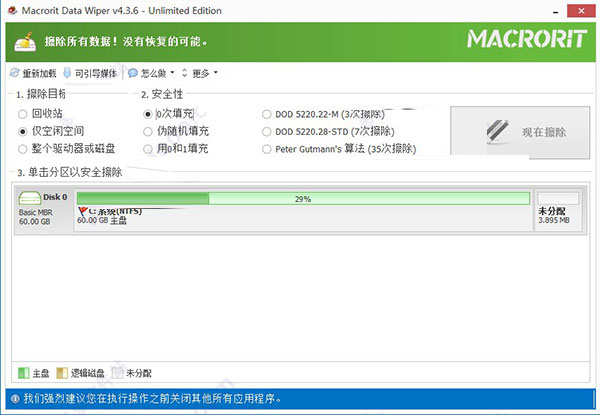Viewport: 600px width, 415px height.
Task: Select Peter Gutmann's 算法 (35次擦除) method
Action: pyautogui.click(x=266, y=149)
